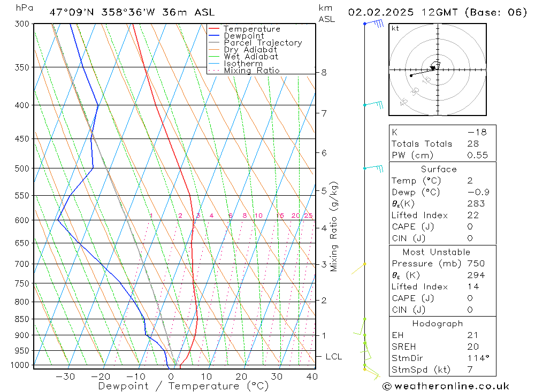Click the Hodograph section header
This screenshot has width=535, height=392.
pyautogui.click(x=438, y=324)
